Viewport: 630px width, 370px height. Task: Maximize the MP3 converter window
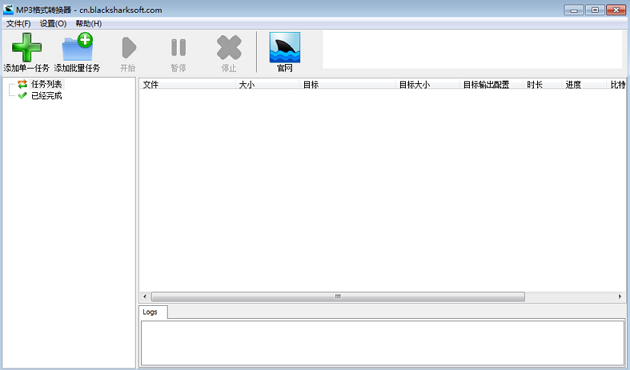point(595,10)
